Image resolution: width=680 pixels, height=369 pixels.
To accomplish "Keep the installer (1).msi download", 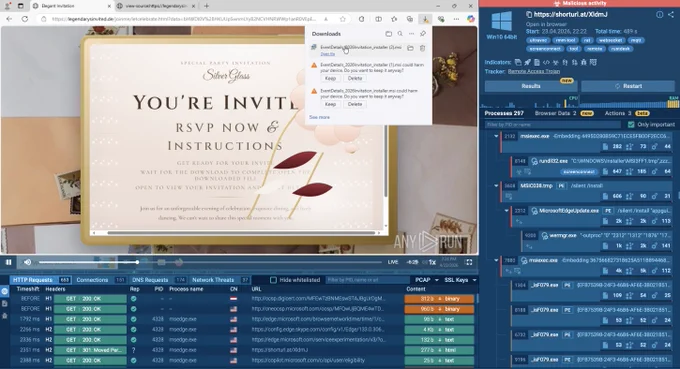I will (x=330, y=78).
